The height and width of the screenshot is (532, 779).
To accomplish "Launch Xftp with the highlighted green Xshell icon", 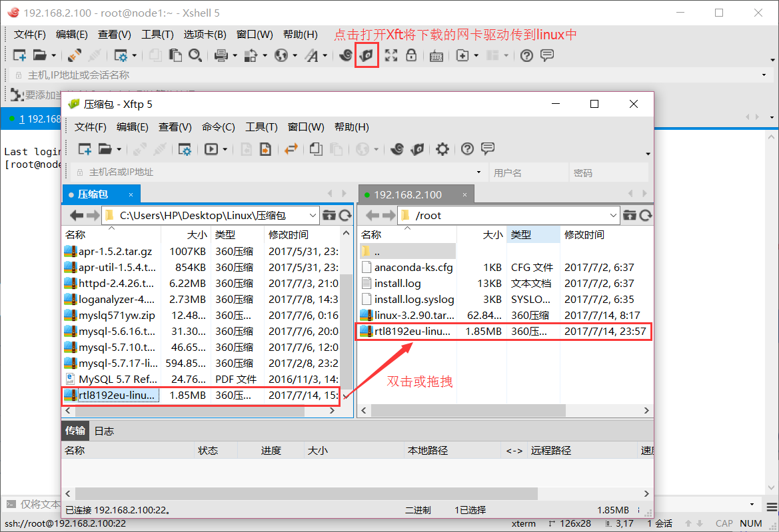I will coord(367,55).
